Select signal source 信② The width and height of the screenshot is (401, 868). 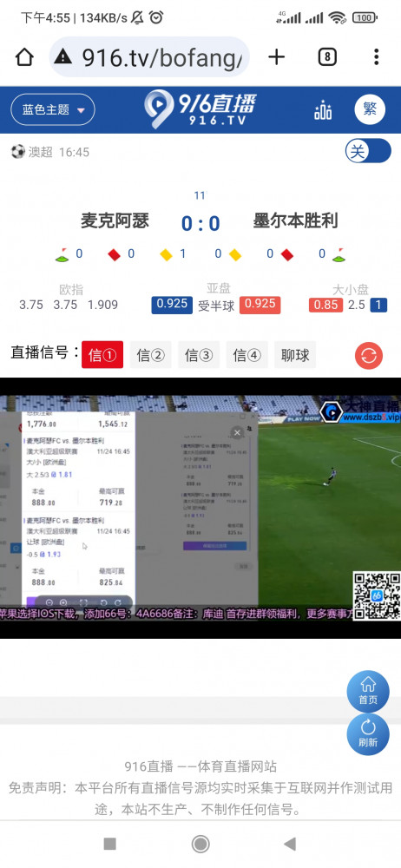pyautogui.click(x=151, y=355)
